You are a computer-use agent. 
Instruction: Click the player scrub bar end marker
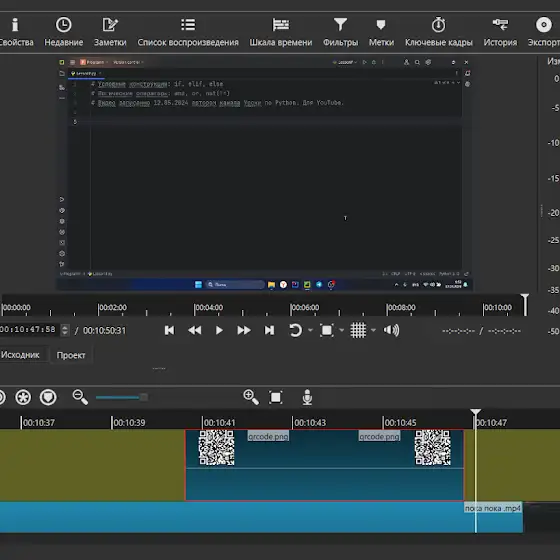click(525, 304)
